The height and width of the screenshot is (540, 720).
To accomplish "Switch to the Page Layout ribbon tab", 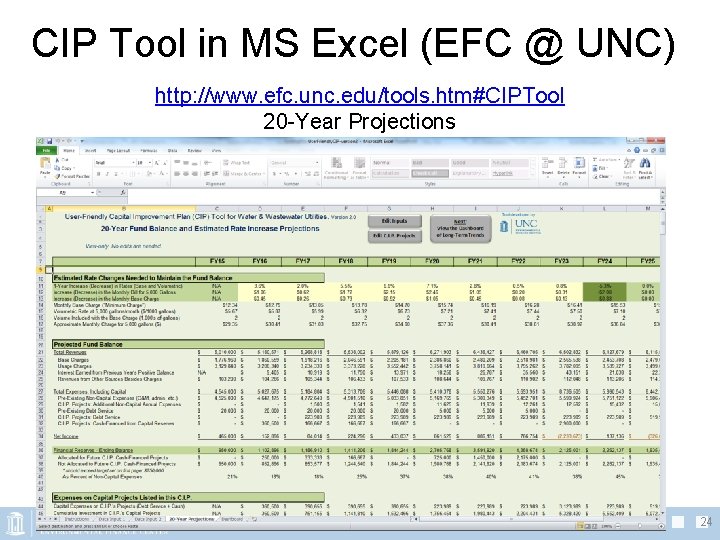I will tap(118, 150).
